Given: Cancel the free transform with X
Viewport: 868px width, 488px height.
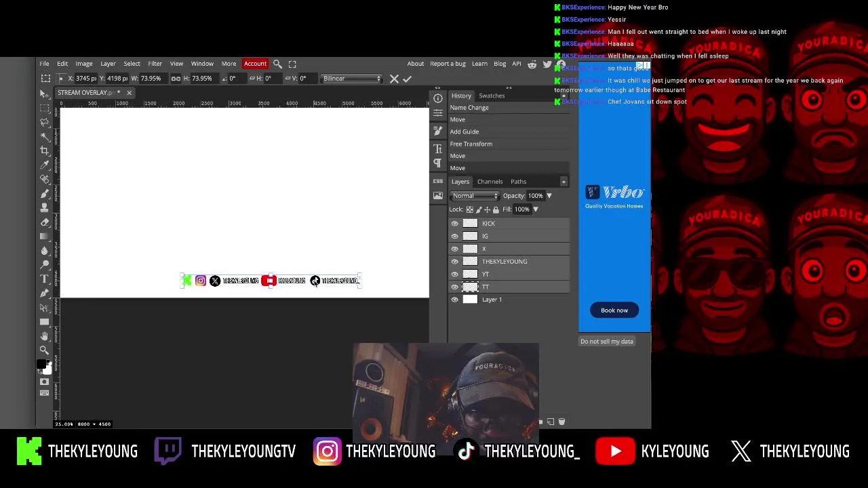Looking at the screenshot, I should (394, 79).
